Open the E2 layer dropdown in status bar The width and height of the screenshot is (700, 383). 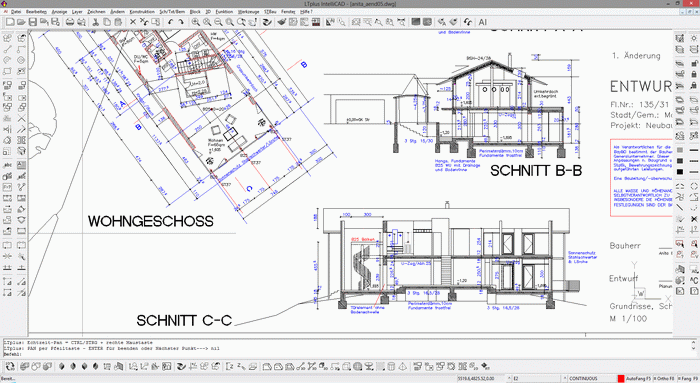tap(536, 379)
